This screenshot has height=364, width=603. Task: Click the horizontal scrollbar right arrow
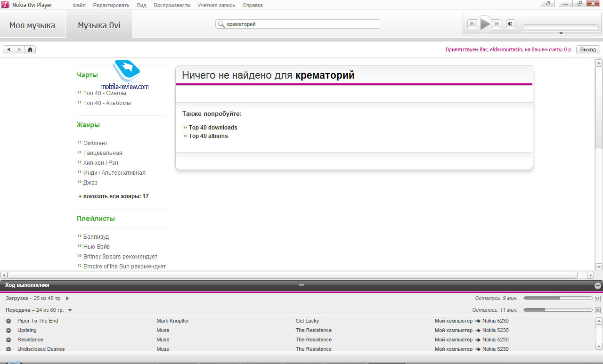[x=590, y=275]
